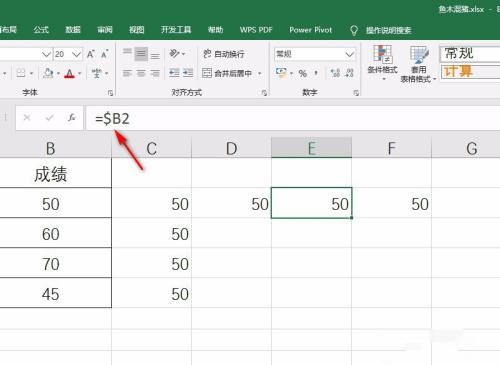
Task: Open the font name dropdown arrow
Action: [47, 54]
